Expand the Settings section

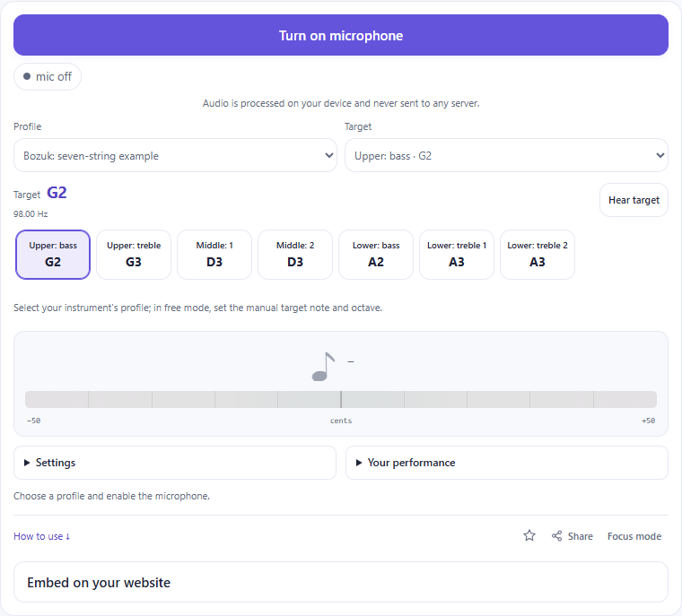pyautogui.click(x=175, y=463)
